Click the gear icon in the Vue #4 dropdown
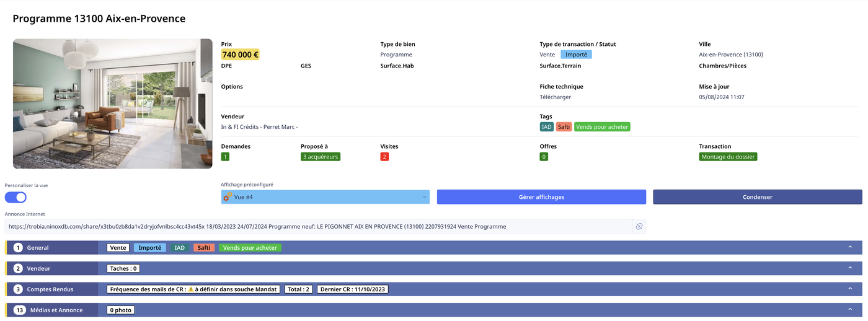The width and height of the screenshot is (868, 321). tap(228, 197)
